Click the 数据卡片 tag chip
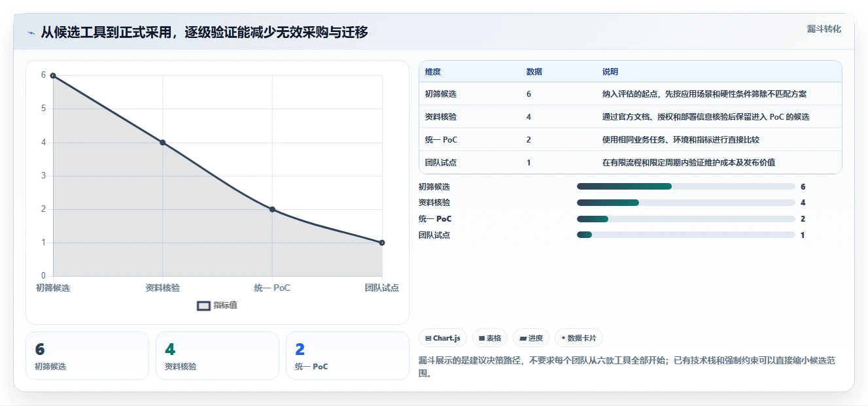The width and height of the screenshot is (868, 406). (579, 338)
